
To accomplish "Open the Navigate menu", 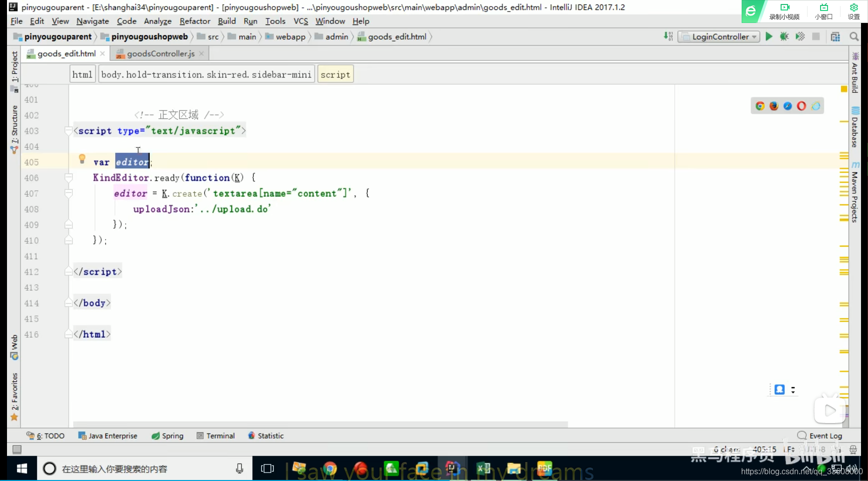I will (x=92, y=21).
